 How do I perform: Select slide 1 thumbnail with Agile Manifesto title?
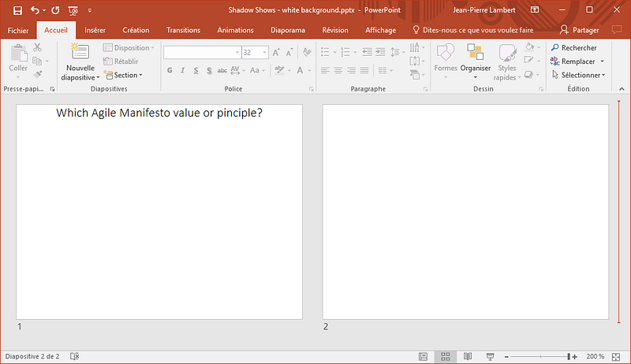pyautogui.click(x=159, y=212)
